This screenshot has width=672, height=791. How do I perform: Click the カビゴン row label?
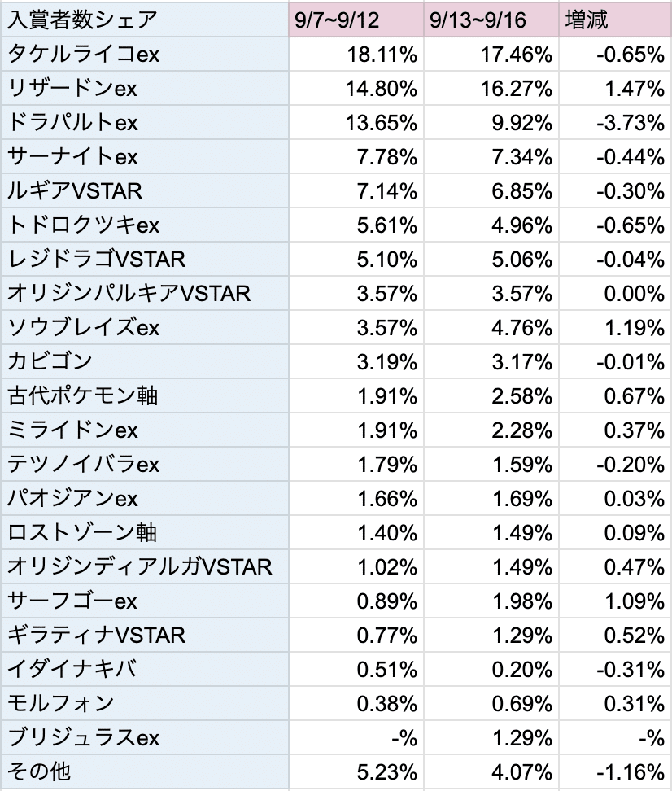click(145, 361)
